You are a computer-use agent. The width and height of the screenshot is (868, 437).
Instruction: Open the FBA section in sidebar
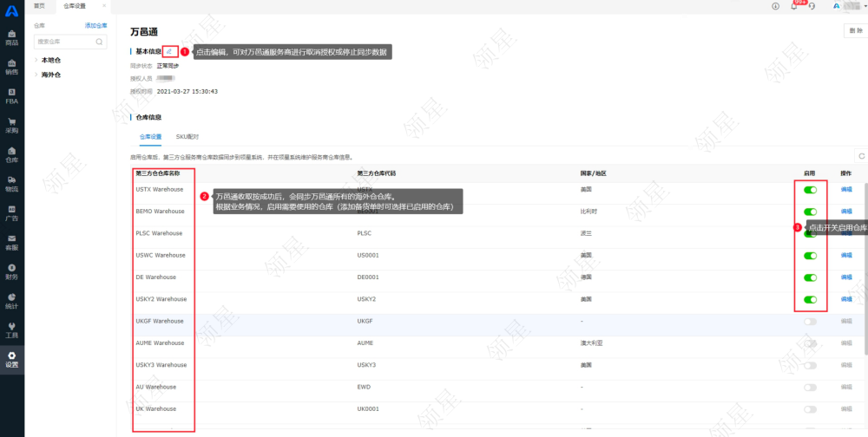12,95
